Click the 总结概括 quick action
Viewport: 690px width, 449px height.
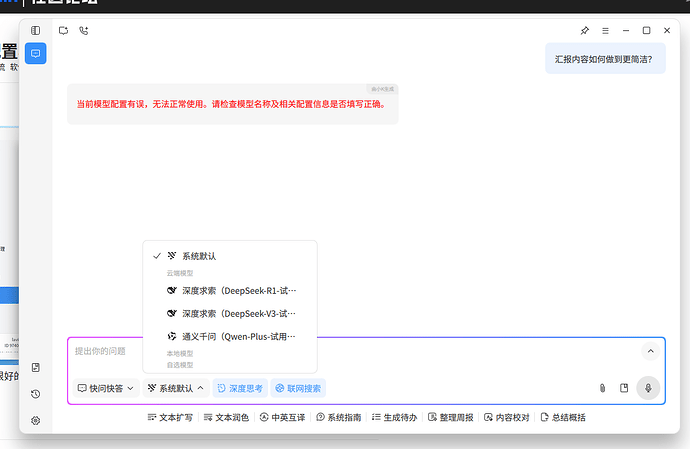pyautogui.click(x=563, y=417)
